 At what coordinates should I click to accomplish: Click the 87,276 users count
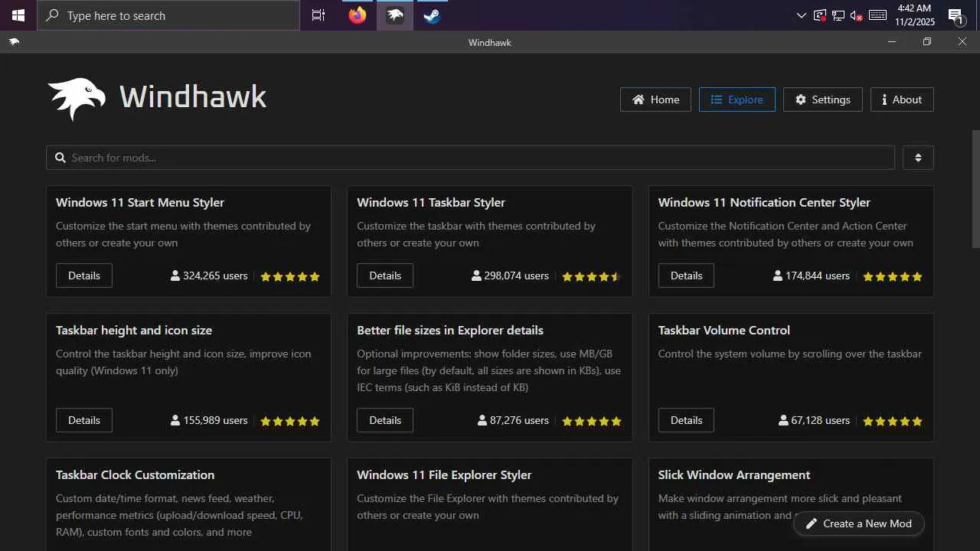pos(513,420)
